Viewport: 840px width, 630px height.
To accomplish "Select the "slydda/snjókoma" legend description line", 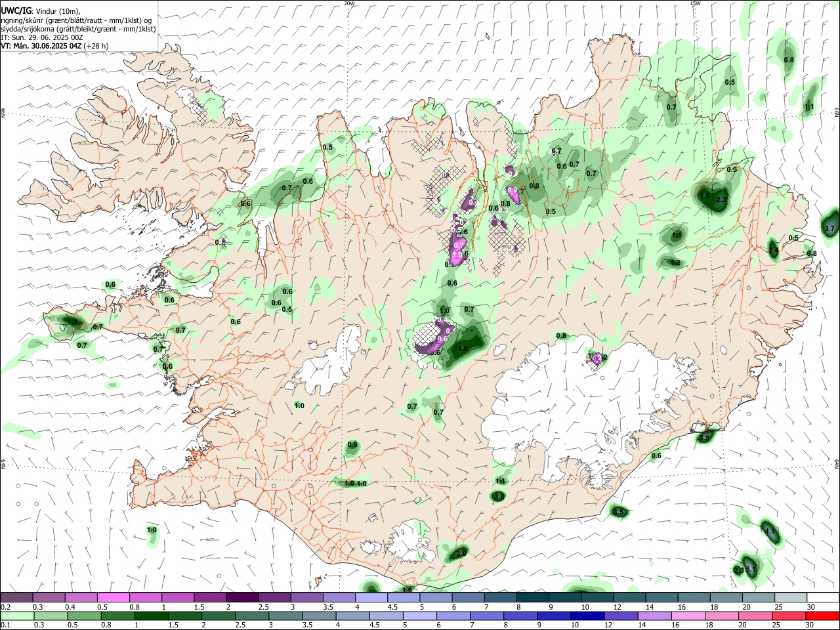I will (x=78, y=29).
